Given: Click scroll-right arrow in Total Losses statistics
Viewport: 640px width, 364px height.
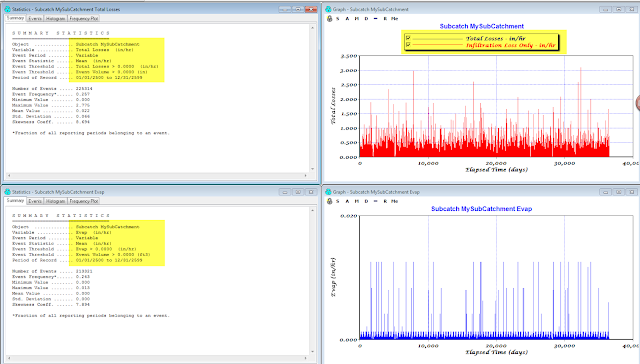Looking at the screenshot, I should (306, 175).
